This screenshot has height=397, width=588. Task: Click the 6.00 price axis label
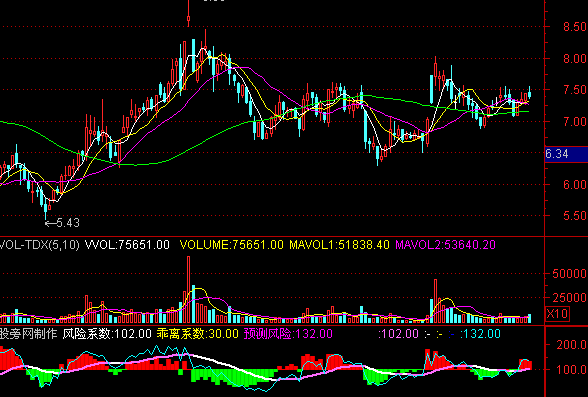click(574, 184)
